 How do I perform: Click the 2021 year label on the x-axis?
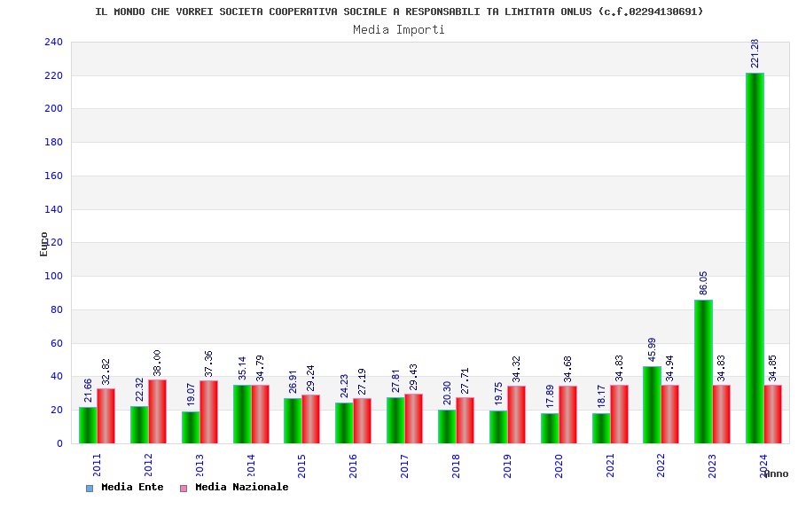[611, 465]
